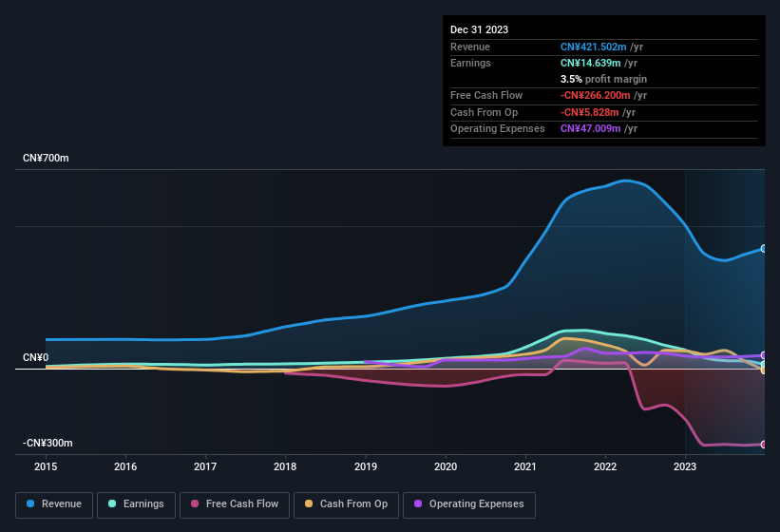Image resolution: width=780 pixels, height=532 pixels.
Task: Toggle the Free Cash Flow legend button
Action: 235,504
